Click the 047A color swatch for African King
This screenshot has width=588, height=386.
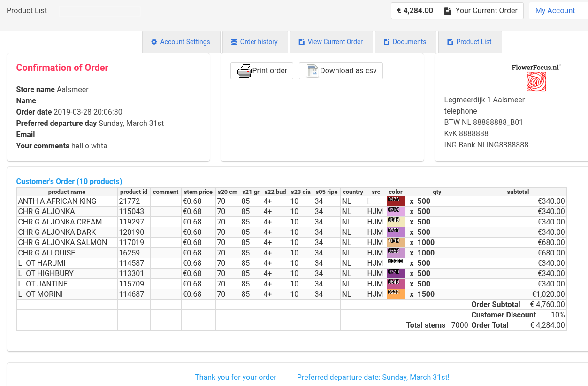396,201
